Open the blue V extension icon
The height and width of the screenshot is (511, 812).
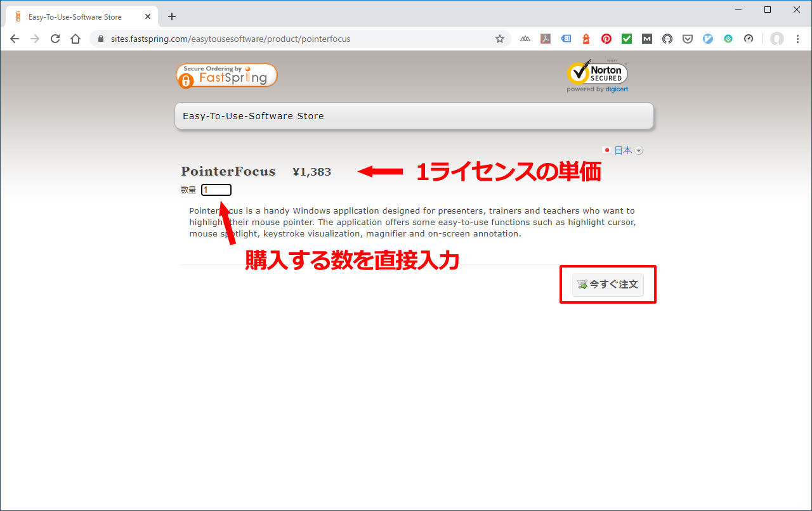click(708, 39)
